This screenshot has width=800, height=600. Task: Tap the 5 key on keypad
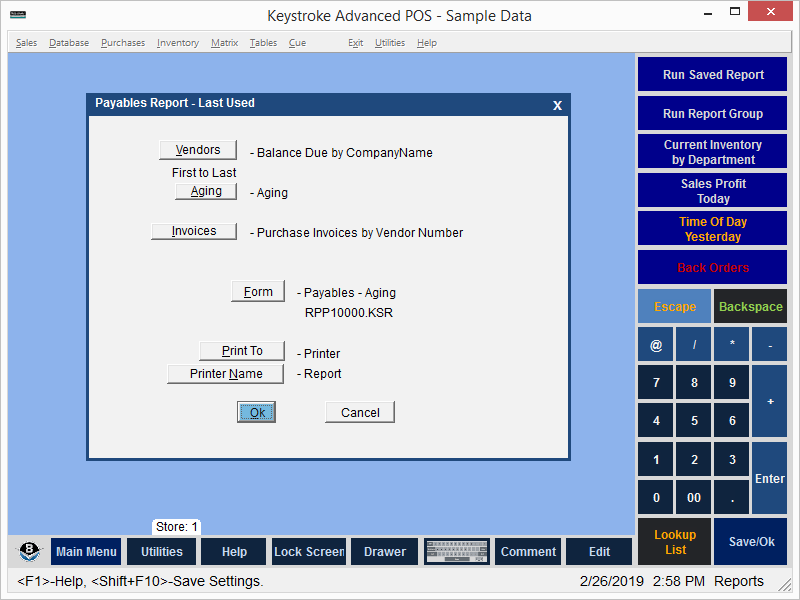(x=694, y=421)
